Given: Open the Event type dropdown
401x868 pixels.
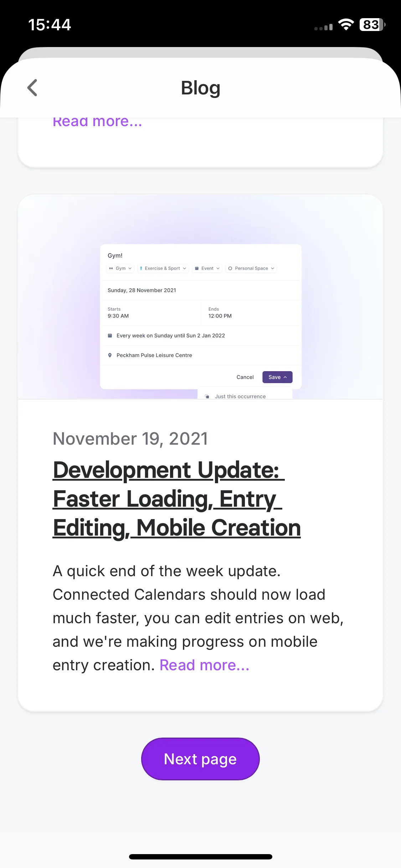Looking at the screenshot, I should 207,268.
